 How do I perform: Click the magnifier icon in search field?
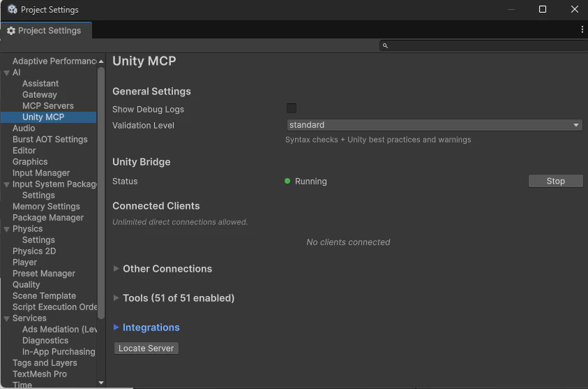385,46
